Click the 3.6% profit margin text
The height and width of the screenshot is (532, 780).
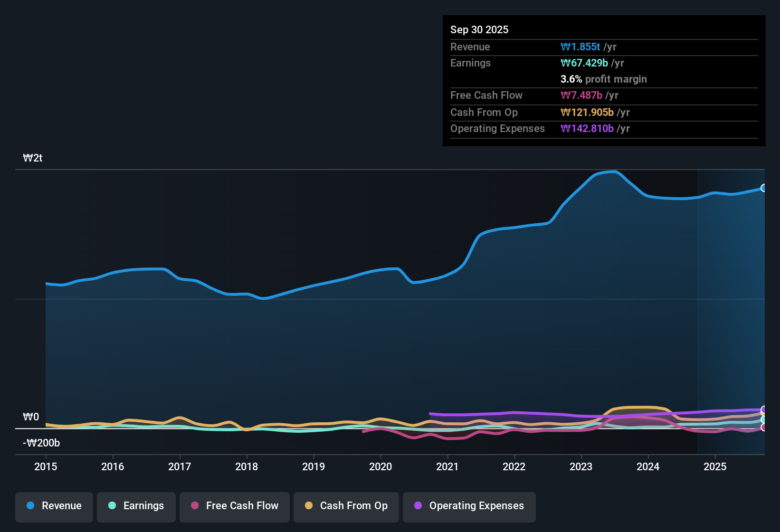click(603, 79)
